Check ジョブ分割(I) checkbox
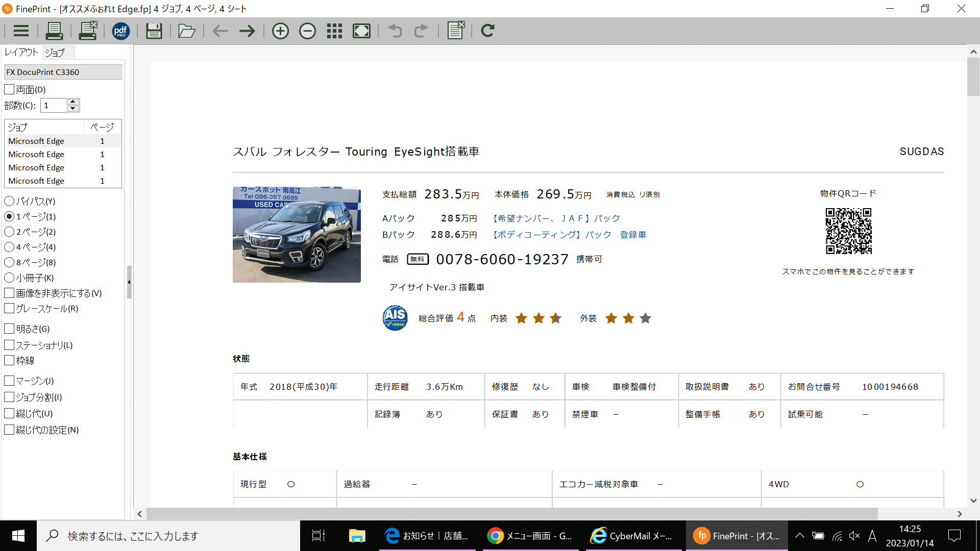The height and width of the screenshot is (551, 980). (x=9, y=397)
